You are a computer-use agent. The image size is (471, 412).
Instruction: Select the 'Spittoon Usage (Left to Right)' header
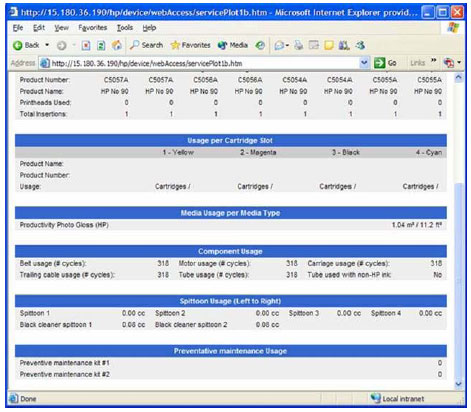coord(231,301)
